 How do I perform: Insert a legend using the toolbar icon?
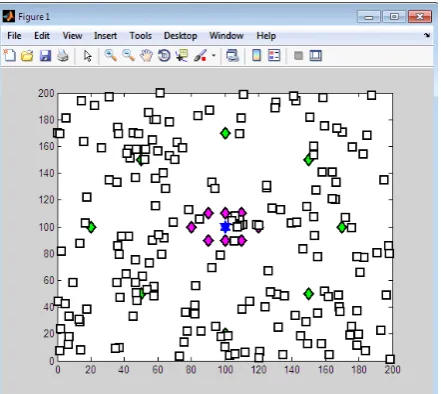point(274,55)
